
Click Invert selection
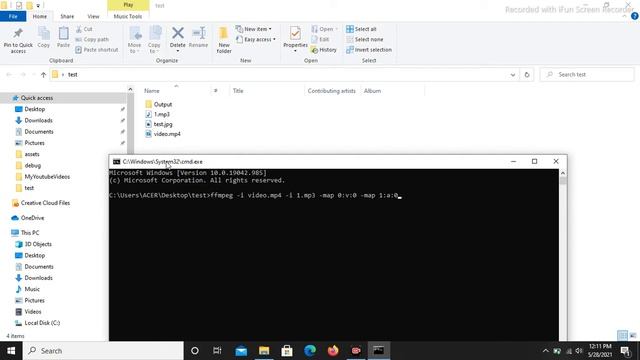point(369,49)
